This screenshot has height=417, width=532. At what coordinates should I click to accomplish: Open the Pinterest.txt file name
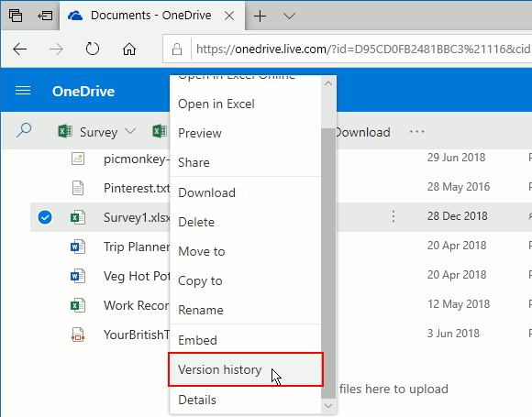137,188
